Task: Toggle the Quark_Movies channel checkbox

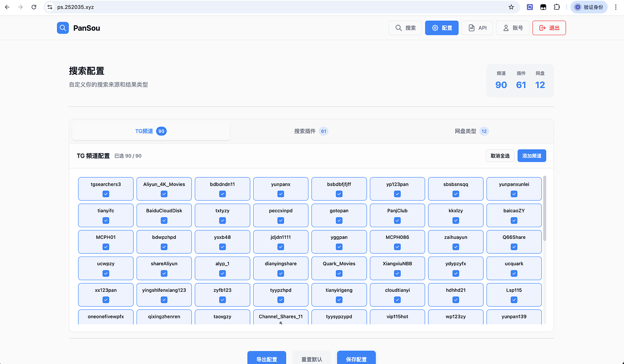Action: point(339,273)
